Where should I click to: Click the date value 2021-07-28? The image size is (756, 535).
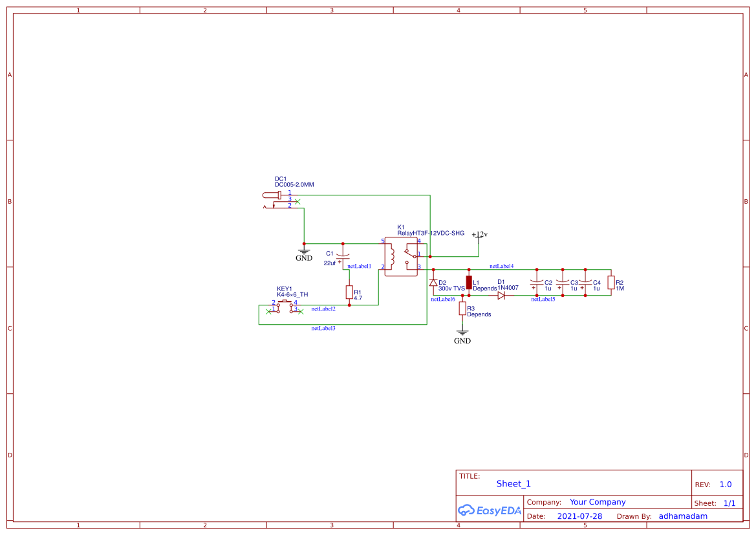pyautogui.click(x=579, y=516)
